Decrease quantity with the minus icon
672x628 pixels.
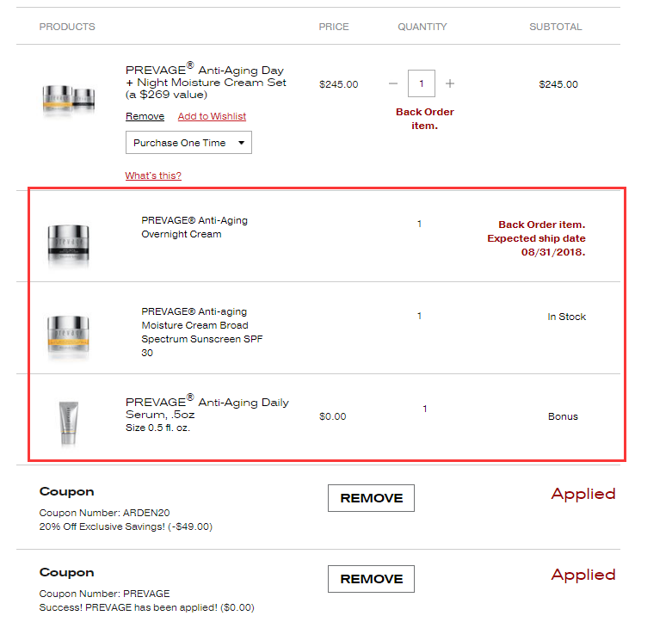(393, 84)
